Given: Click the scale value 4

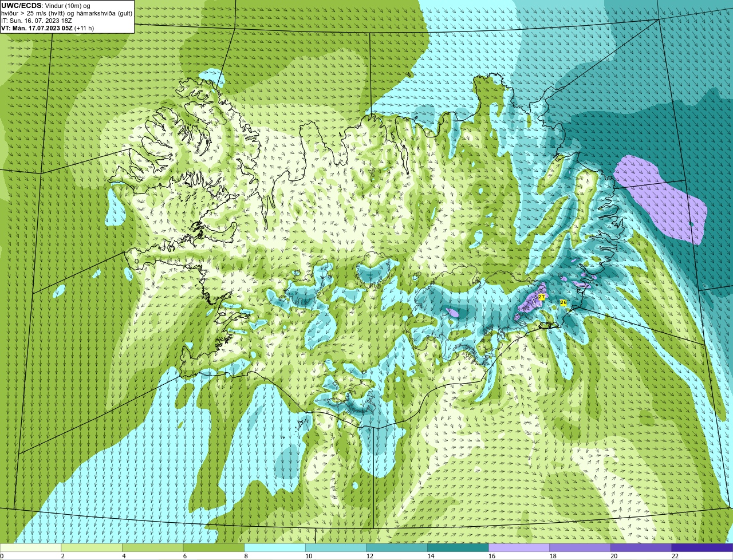Looking at the screenshot, I should point(124,556).
